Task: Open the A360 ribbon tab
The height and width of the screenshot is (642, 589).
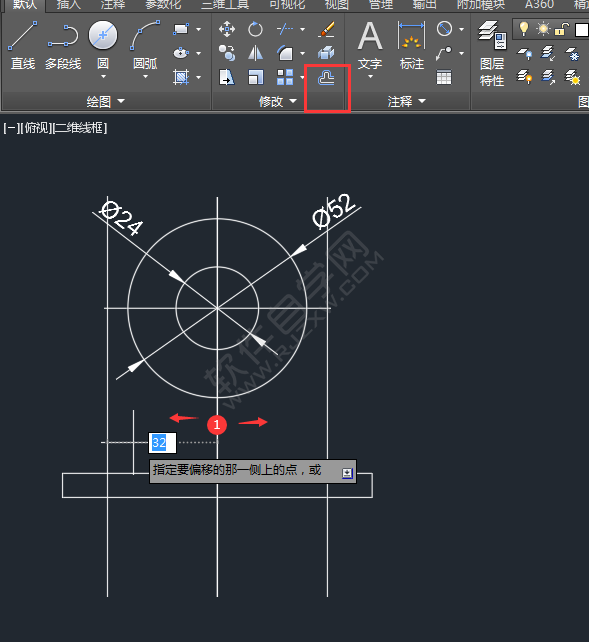Action: point(539,5)
